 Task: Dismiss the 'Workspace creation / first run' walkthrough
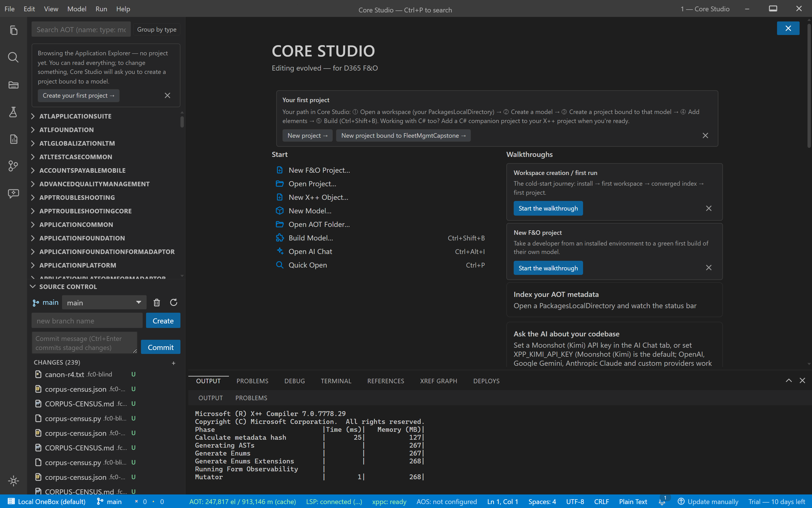click(x=709, y=208)
